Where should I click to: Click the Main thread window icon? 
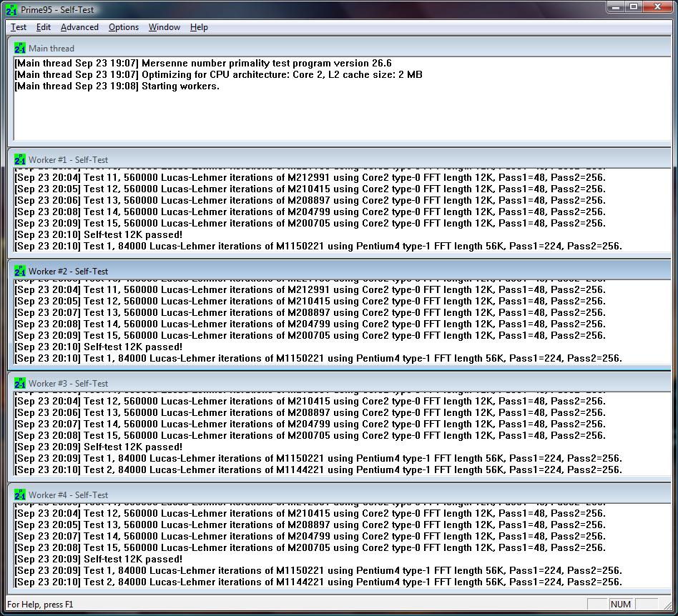pyautogui.click(x=20, y=48)
